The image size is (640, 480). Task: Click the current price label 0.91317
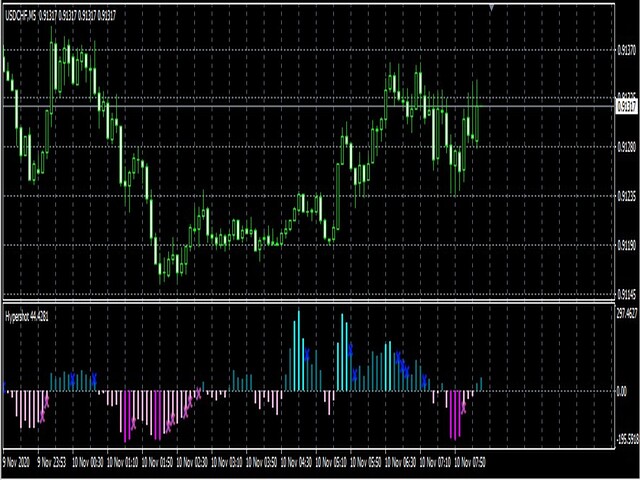pos(627,107)
